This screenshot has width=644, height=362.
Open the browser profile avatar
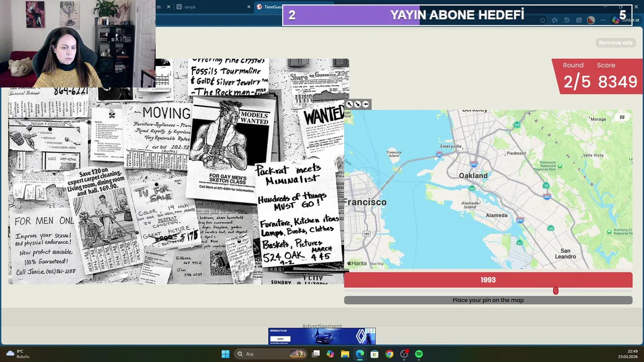[x=591, y=20]
